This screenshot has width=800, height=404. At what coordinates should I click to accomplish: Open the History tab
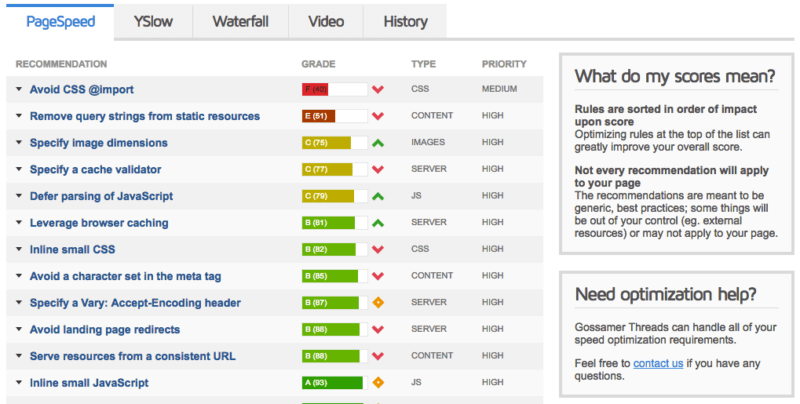click(405, 21)
